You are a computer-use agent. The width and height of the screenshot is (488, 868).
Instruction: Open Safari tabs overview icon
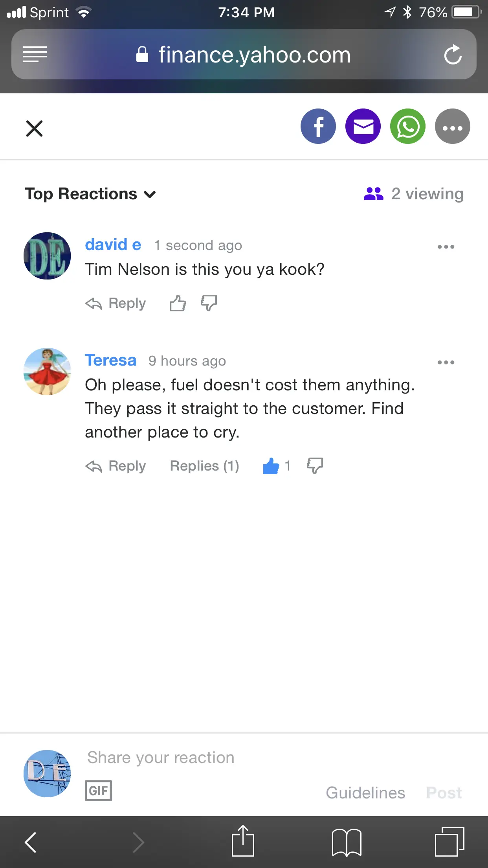449,842
